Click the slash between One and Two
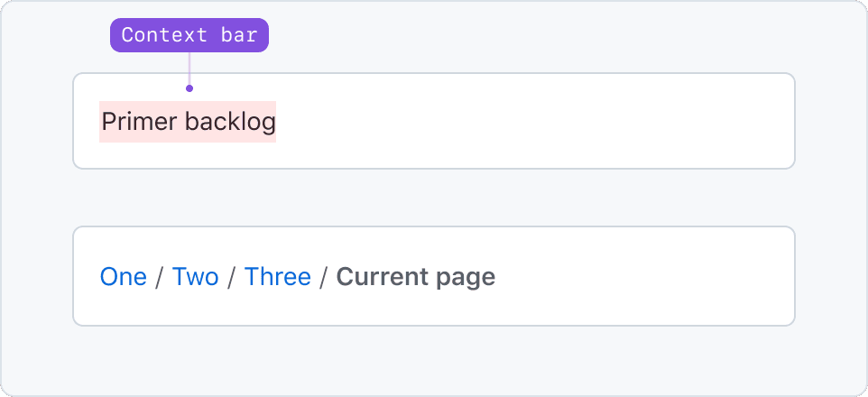 160,277
